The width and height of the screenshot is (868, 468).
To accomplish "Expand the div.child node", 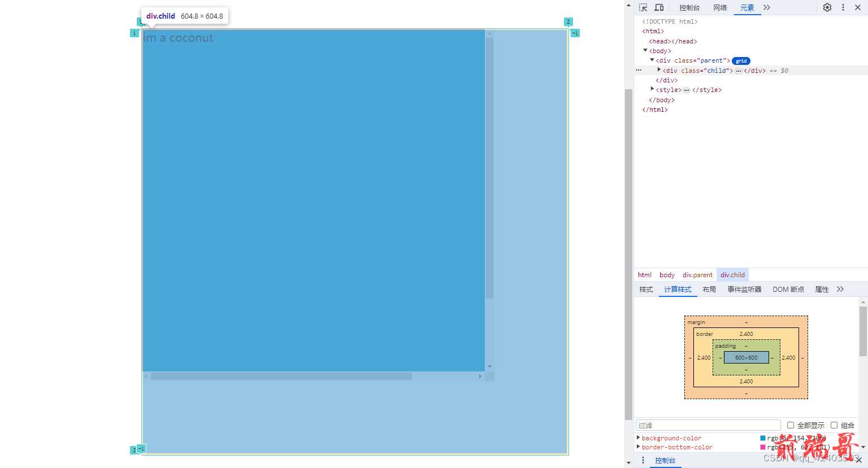I will click(659, 70).
